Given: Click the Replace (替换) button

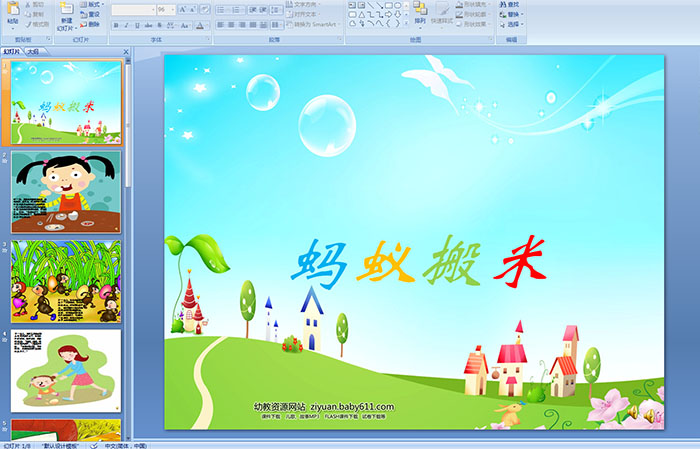Looking at the screenshot, I should tap(516, 14).
